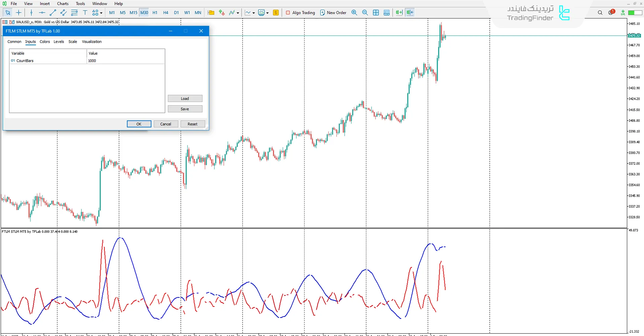
Task: Zoom out of the chart
Action: pyautogui.click(x=365, y=12)
